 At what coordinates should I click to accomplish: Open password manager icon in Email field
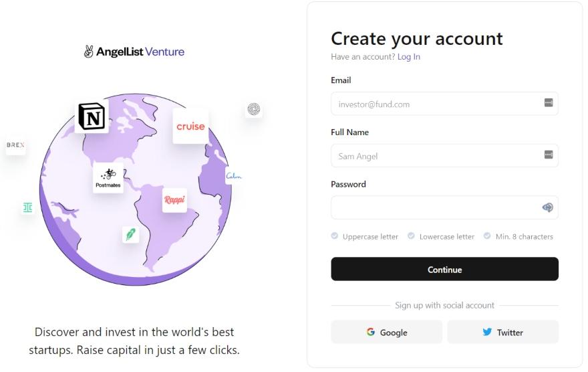549,102
